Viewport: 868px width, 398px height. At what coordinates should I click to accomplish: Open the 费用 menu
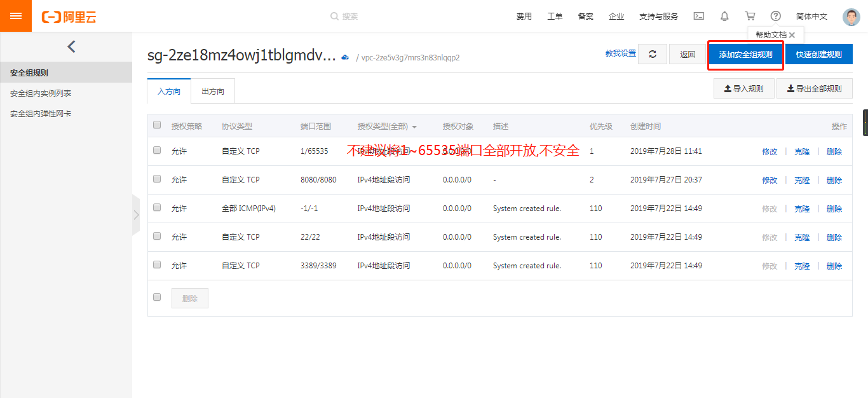tap(524, 17)
